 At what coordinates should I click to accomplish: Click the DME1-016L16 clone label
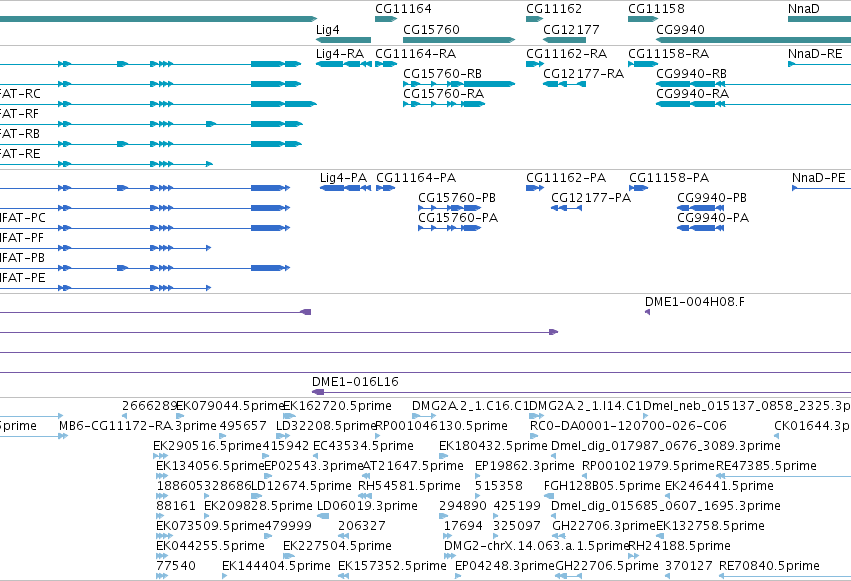pyautogui.click(x=355, y=382)
